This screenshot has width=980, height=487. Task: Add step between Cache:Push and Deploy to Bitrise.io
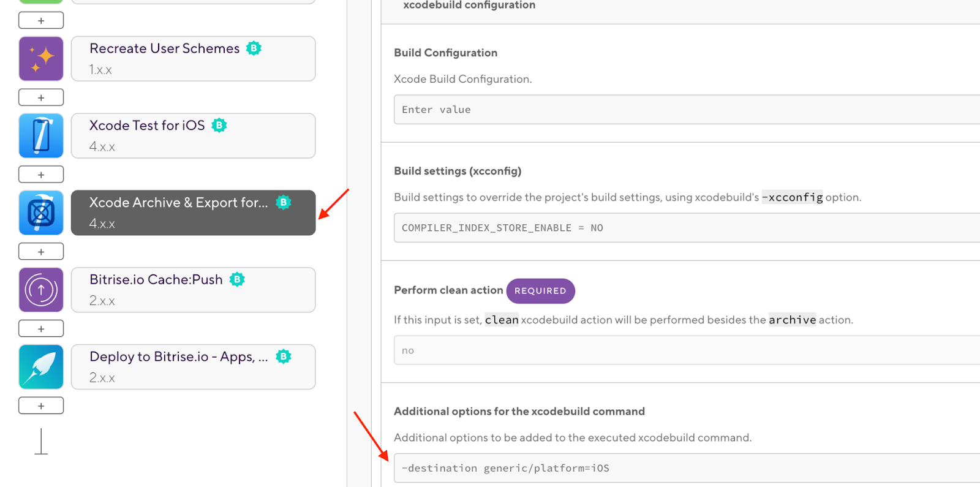click(41, 328)
